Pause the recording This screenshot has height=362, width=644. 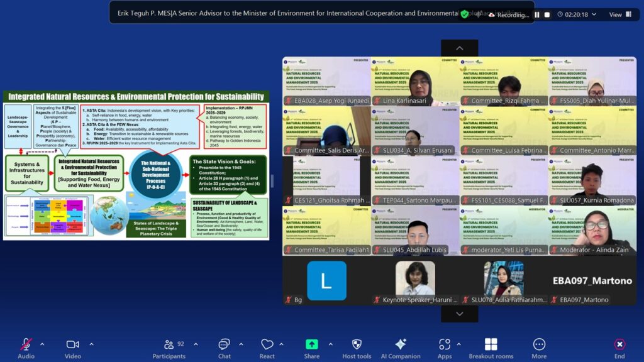(537, 14)
